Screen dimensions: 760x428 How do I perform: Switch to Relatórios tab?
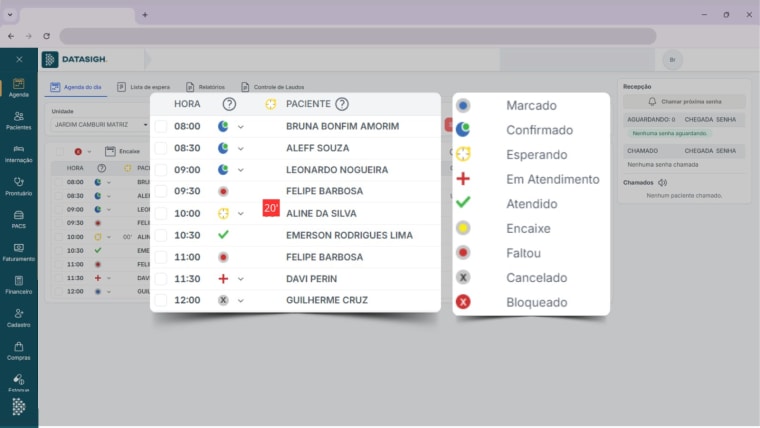206,87
